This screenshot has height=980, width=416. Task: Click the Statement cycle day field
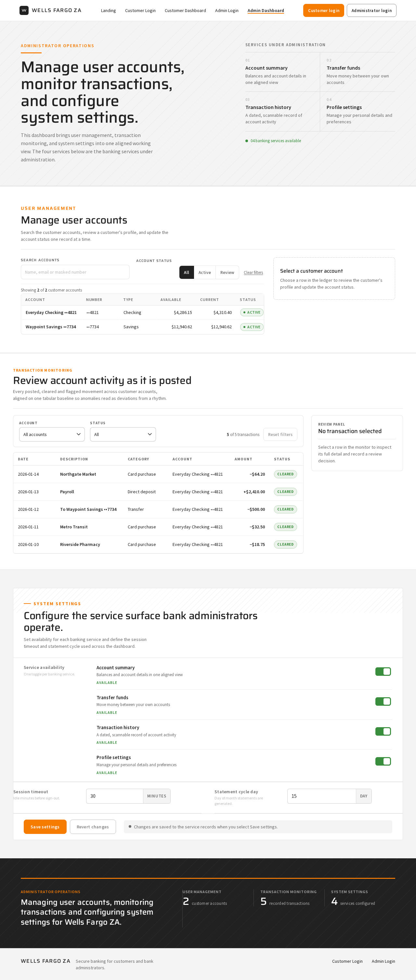tap(321, 796)
